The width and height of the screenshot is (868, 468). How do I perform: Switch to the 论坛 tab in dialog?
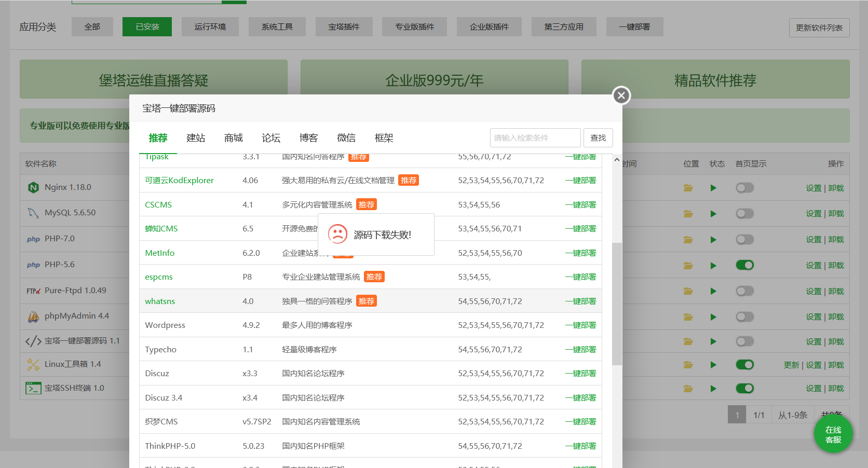271,138
